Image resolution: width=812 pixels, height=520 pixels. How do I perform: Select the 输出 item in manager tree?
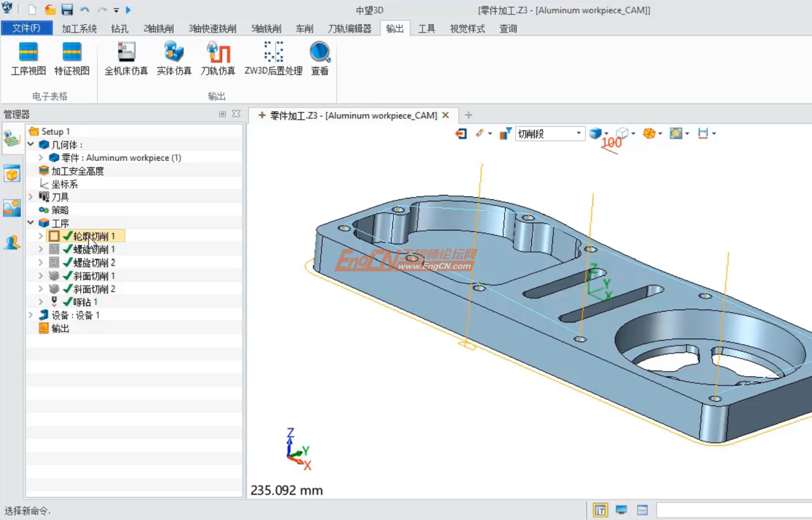(x=60, y=328)
